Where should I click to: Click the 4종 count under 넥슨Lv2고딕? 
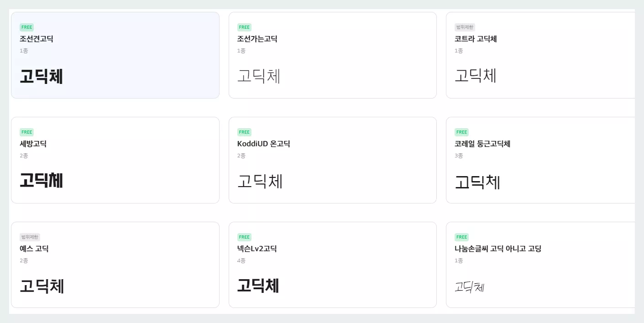tap(241, 261)
